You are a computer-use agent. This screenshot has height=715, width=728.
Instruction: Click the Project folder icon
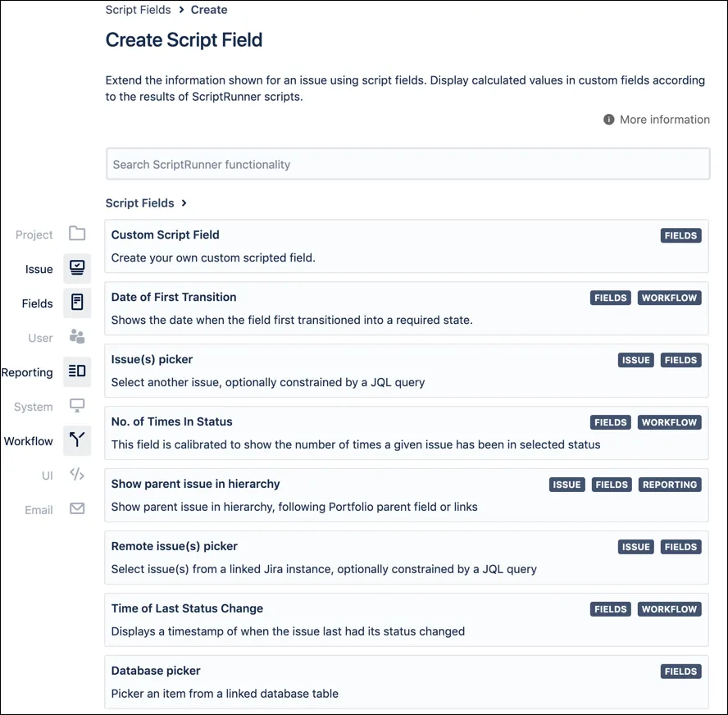[77, 233]
